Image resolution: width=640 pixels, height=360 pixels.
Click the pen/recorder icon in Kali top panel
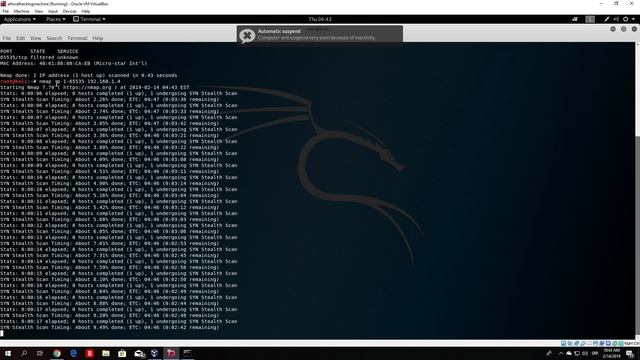coord(607,19)
